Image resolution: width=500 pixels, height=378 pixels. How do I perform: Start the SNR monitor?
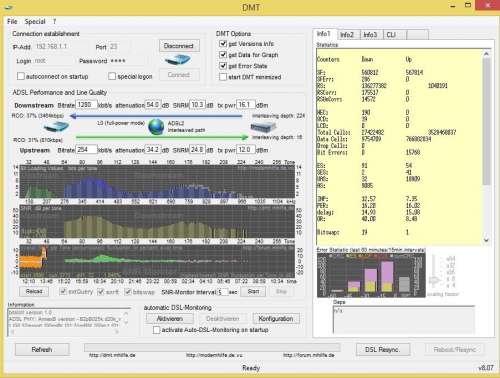point(253,291)
